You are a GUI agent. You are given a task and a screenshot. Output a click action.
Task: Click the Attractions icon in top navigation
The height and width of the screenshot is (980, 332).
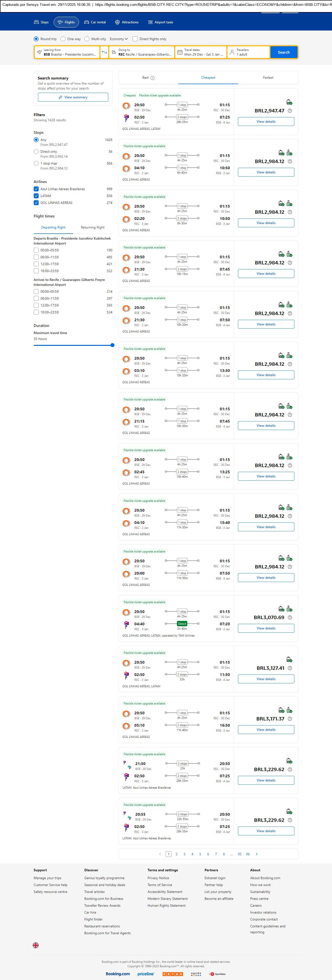click(x=117, y=22)
